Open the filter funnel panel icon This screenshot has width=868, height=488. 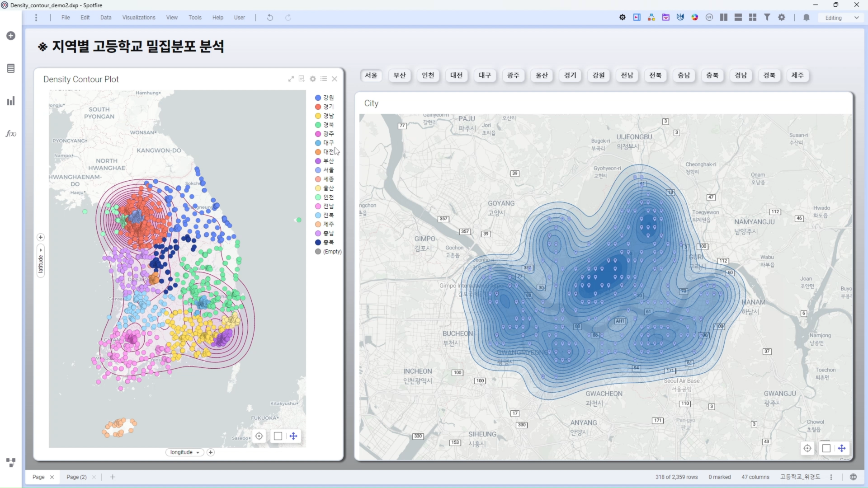point(767,18)
